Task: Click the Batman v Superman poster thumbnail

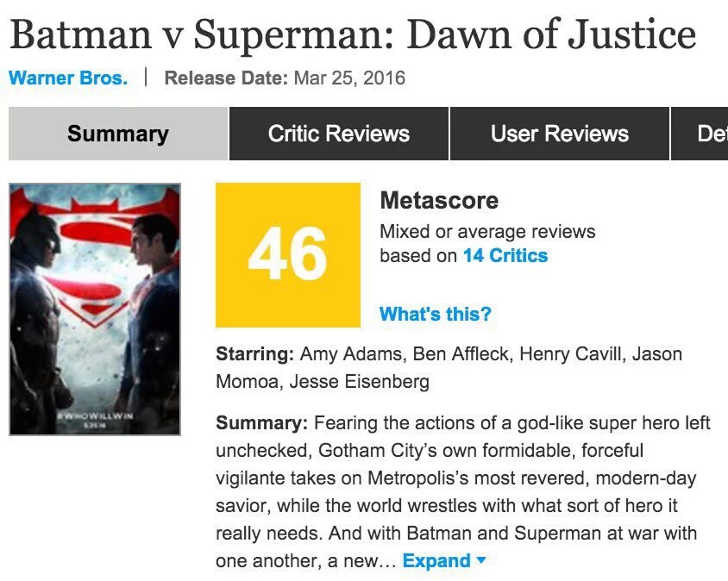Action: click(x=95, y=309)
